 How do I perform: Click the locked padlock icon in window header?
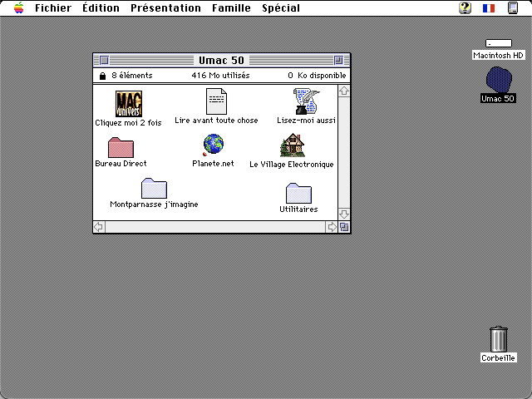[102, 76]
